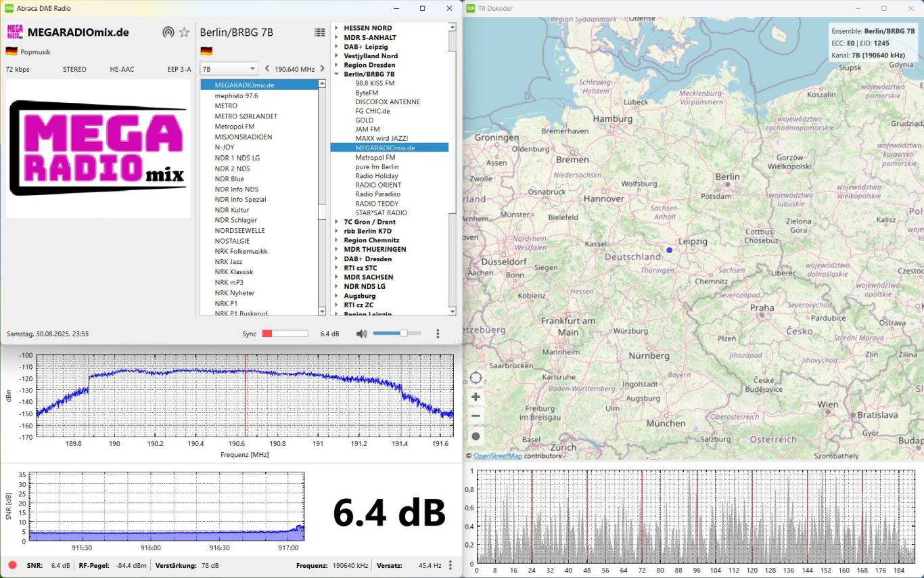Select NDR Kultur in the station list
Screen dimensions: 924x578
coord(232,210)
